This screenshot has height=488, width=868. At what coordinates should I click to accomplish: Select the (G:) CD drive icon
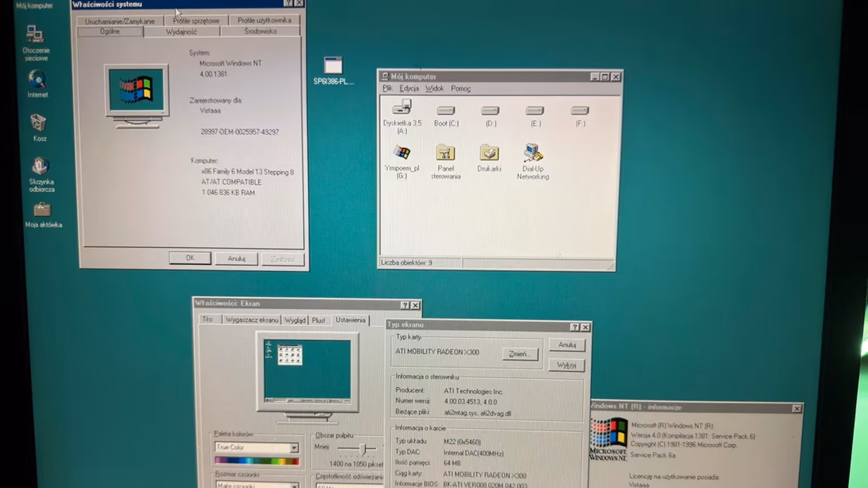coord(401,161)
